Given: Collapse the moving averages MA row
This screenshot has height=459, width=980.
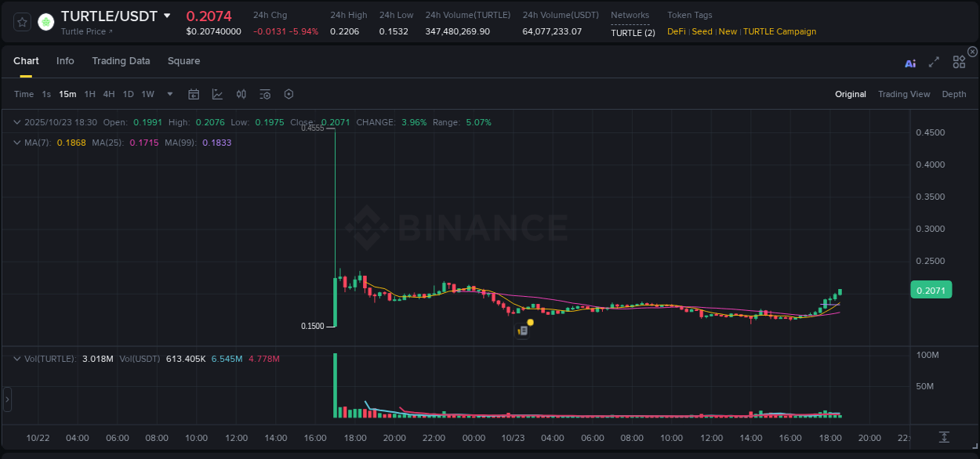Looking at the screenshot, I should pyautogui.click(x=16, y=143).
